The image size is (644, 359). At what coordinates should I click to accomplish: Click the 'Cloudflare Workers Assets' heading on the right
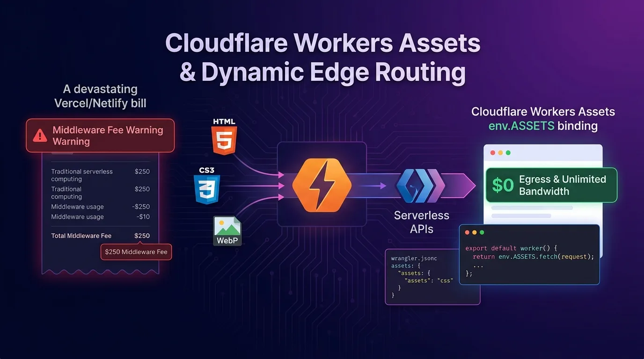tap(543, 112)
